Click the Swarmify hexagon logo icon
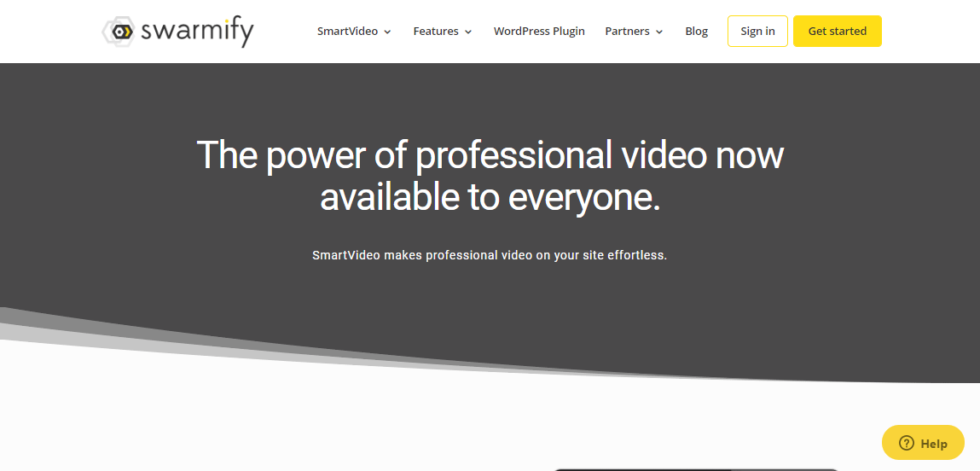980x471 pixels. [118, 32]
